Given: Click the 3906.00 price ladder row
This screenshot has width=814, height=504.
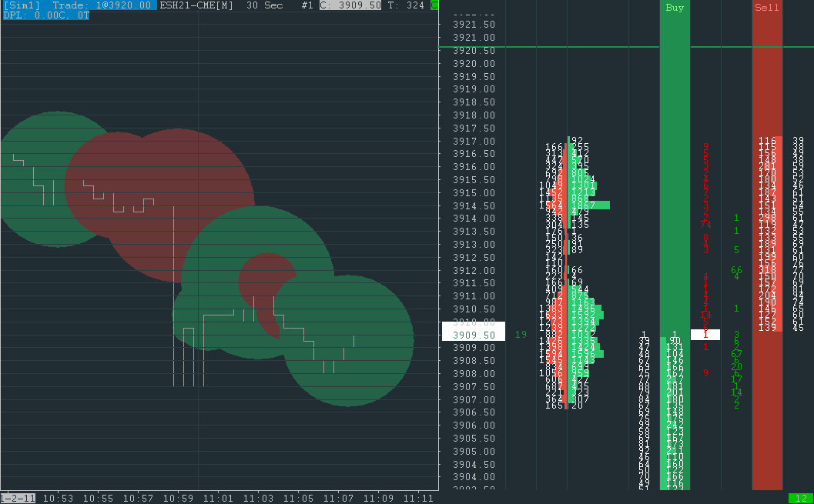Looking at the screenshot, I should (474, 426).
